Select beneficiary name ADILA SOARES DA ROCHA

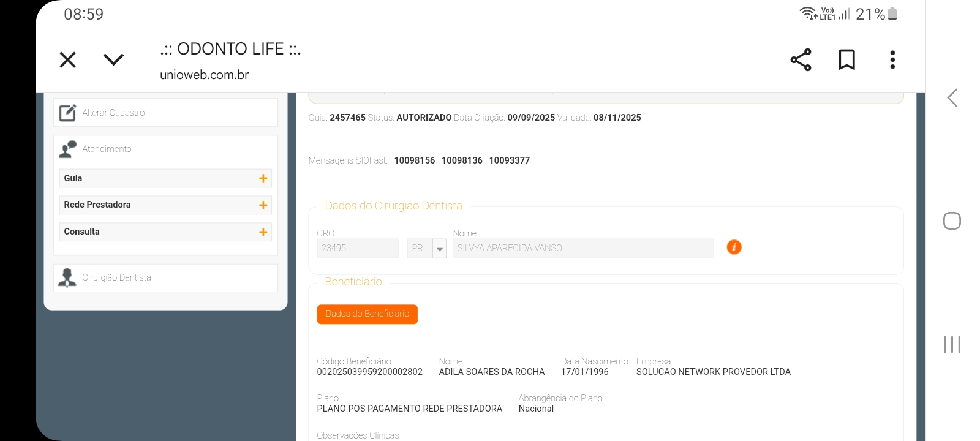pyautogui.click(x=492, y=372)
